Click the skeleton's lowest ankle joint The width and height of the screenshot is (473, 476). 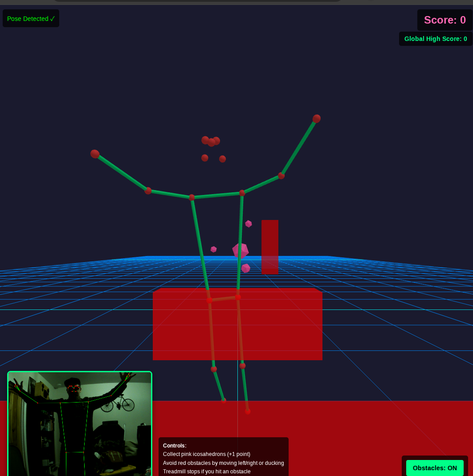click(248, 411)
